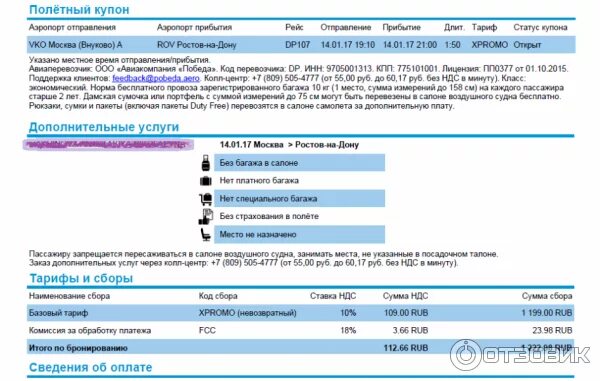The height and width of the screenshot is (381, 600).
Task: Select the 'Без страхования в полёте' row
Action: pyautogui.click(x=299, y=217)
